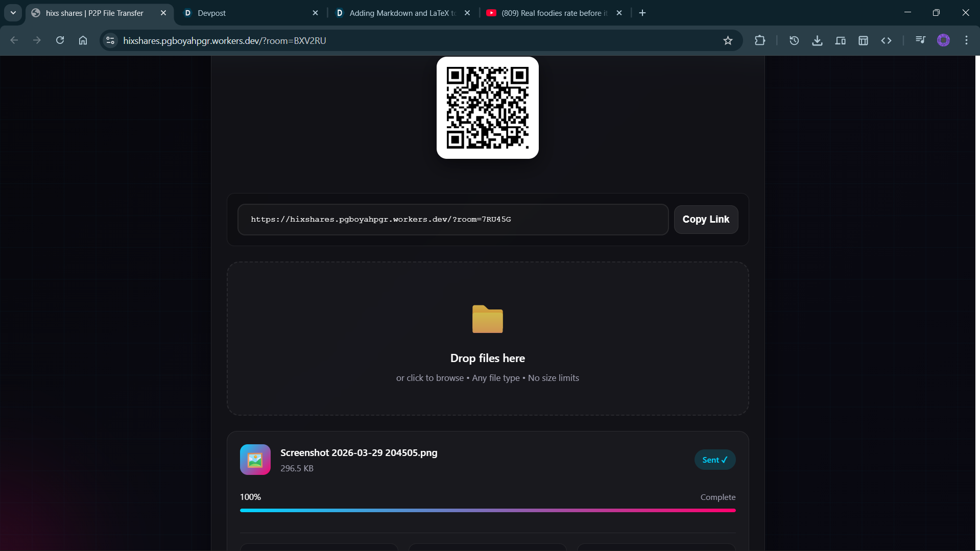This screenshot has width=980, height=551.
Task: Open the layout panel toolbar icon
Action: [863, 40]
